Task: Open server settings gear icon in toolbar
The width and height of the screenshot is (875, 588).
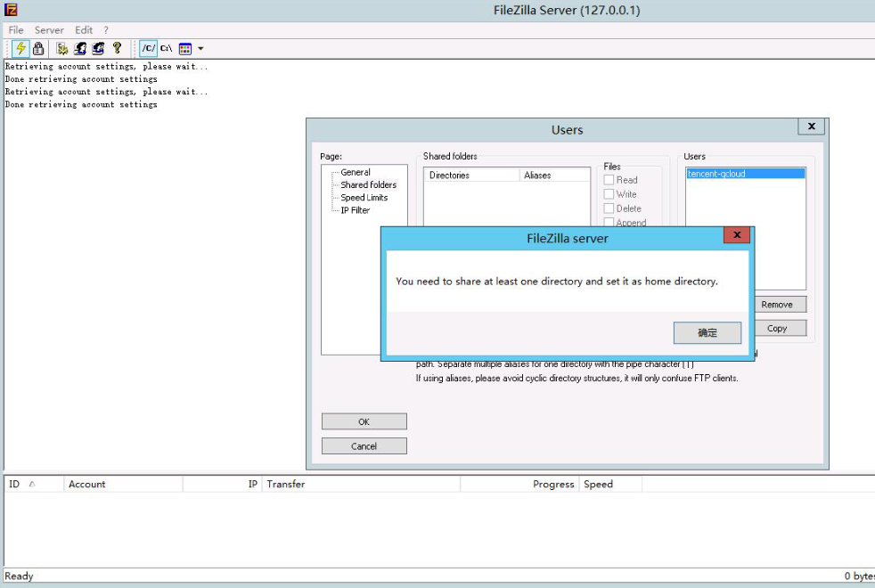Action: tap(62, 48)
